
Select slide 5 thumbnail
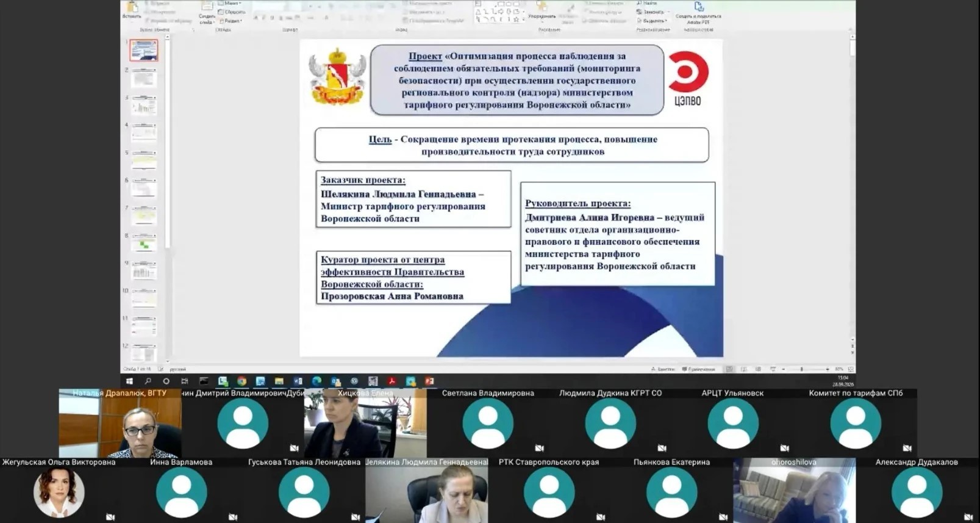[x=144, y=161]
